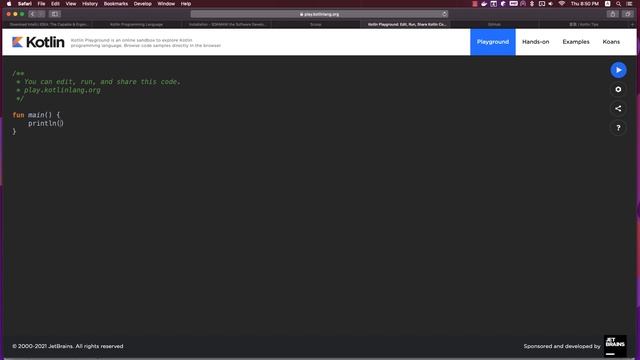Click the JetBrains copyright footer text

click(x=68, y=346)
